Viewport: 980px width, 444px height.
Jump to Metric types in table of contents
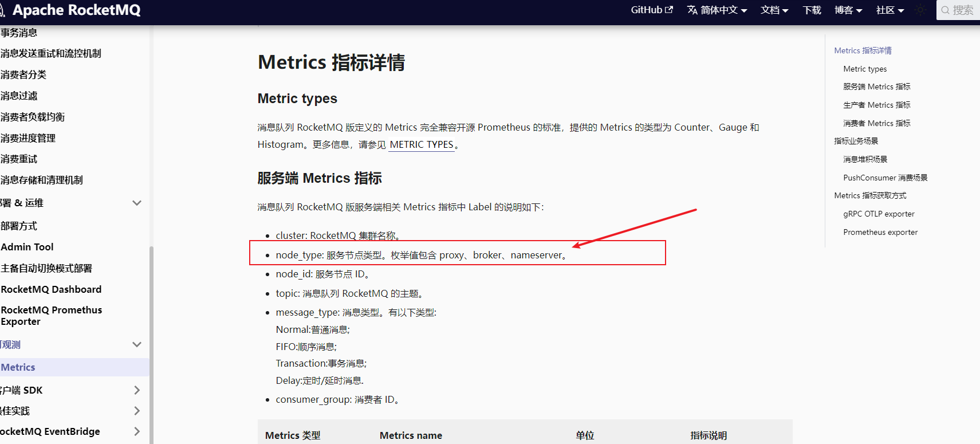(865, 69)
